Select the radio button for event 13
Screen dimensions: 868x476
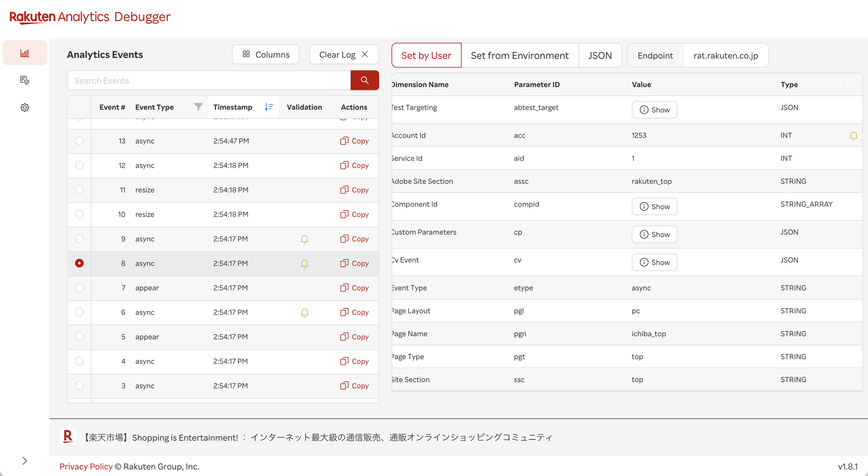(x=79, y=140)
